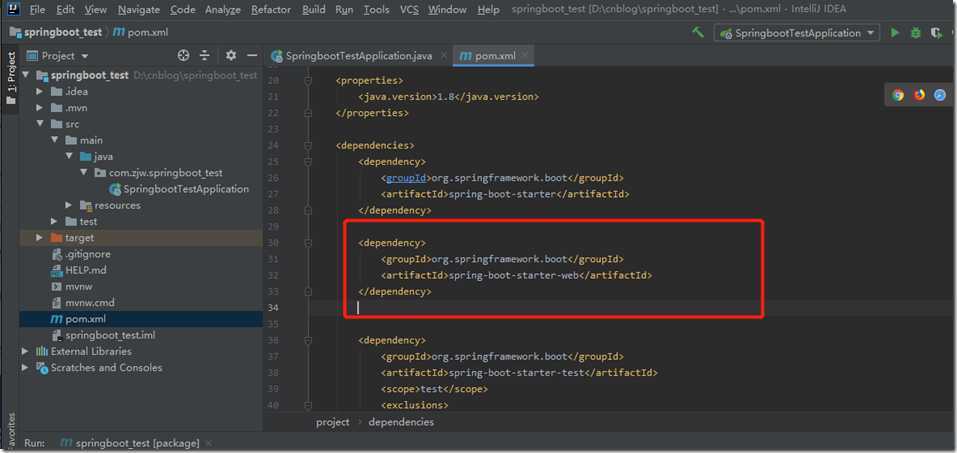Select mvnw.cmd file in project tree
Screen dimensions: 957x453
(83, 303)
